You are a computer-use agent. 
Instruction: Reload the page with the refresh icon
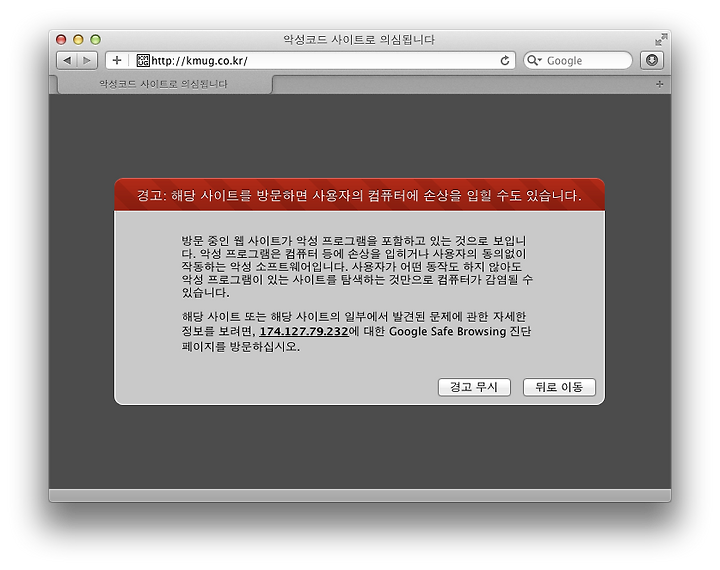[505, 61]
